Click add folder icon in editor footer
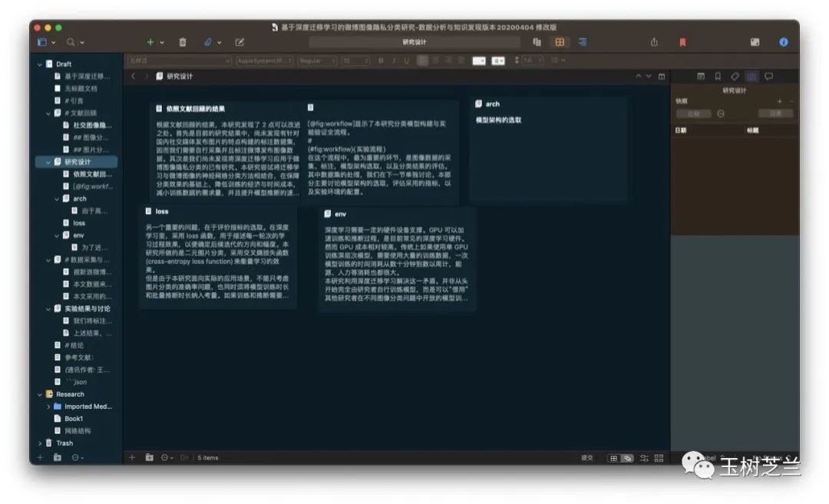The height and width of the screenshot is (504, 829). [150, 457]
